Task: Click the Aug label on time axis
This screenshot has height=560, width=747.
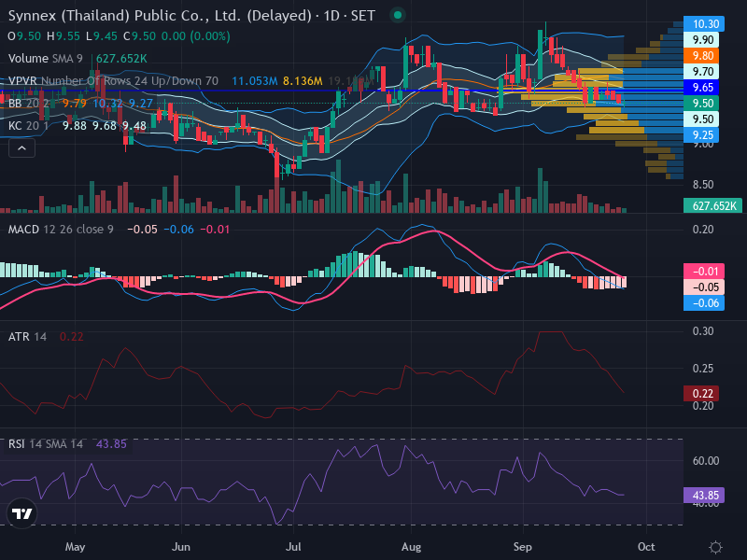Action: point(411,547)
